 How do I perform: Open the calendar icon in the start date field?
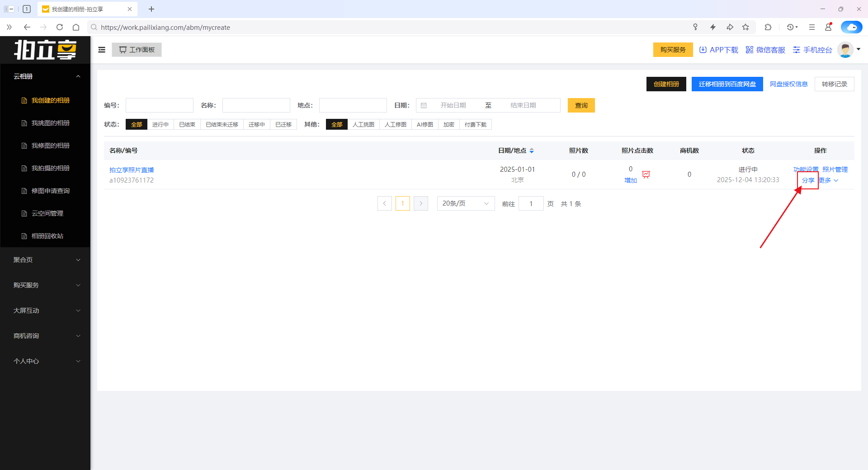424,105
